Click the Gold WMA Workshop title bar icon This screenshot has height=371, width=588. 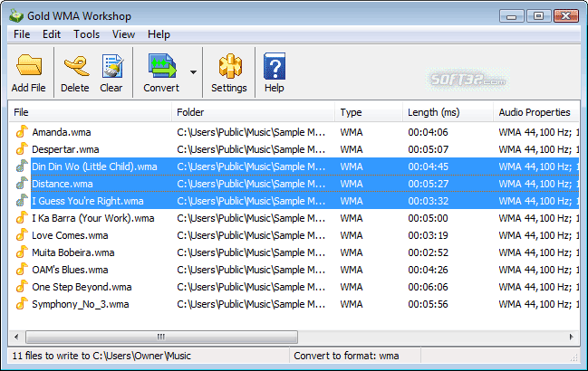(16, 16)
